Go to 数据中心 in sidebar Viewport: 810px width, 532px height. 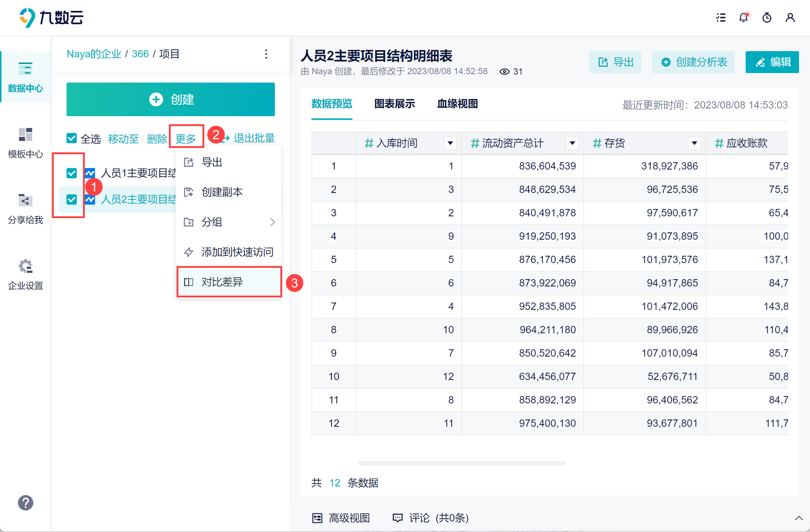26,77
